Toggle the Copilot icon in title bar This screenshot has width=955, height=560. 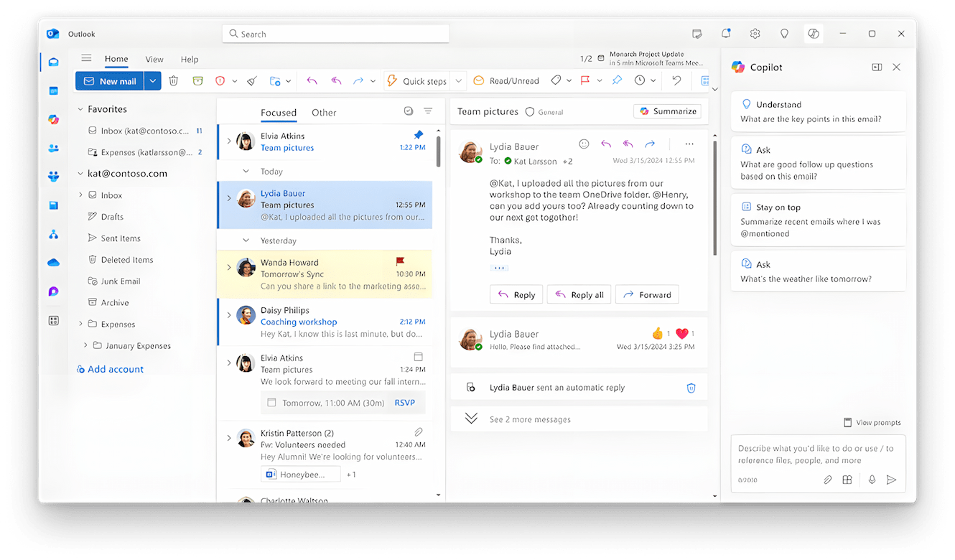pyautogui.click(x=814, y=34)
